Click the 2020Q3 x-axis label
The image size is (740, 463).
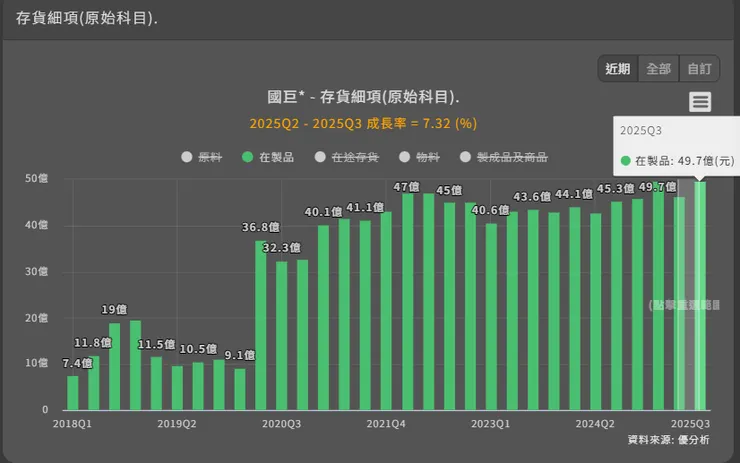tap(281, 424)
